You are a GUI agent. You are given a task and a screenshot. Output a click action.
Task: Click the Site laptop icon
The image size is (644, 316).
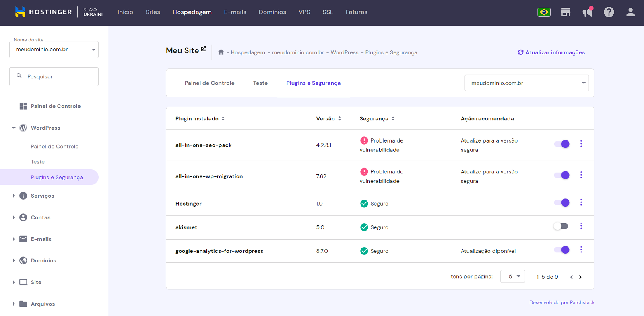(23, 282)
